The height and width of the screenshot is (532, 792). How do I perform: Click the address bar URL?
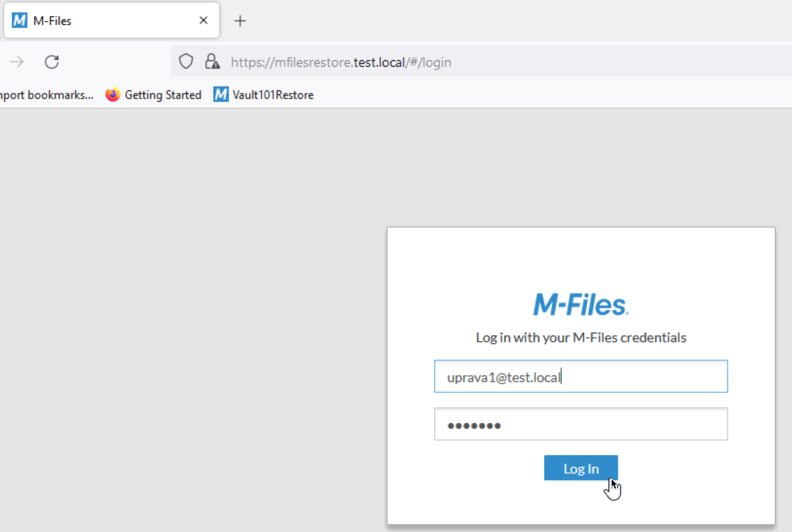click(x=341, y=62)
